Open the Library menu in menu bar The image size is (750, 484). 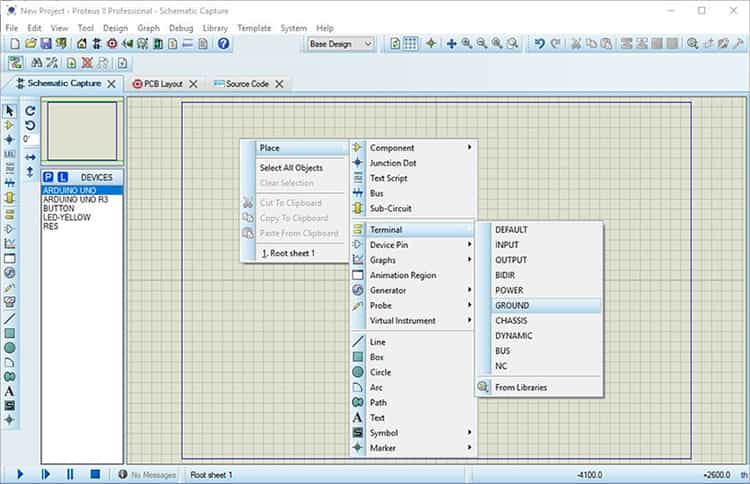pyautogui.click(x=215, y=28)
